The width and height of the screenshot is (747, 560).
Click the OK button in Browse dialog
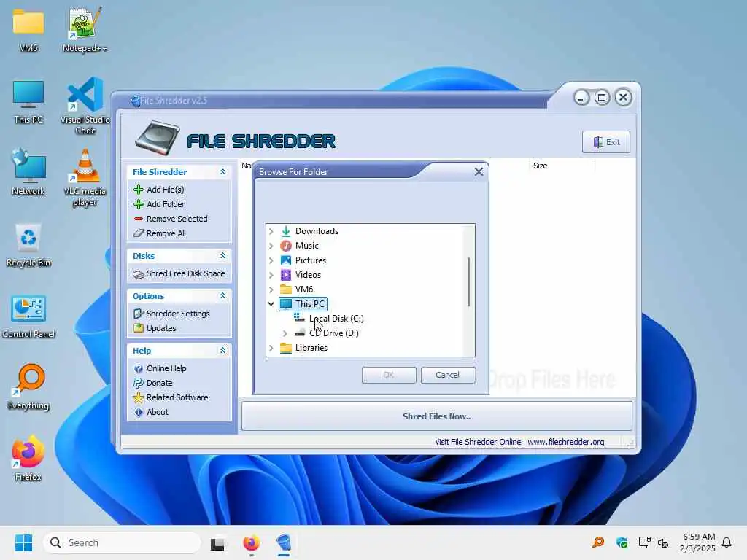tap(389, 375)
